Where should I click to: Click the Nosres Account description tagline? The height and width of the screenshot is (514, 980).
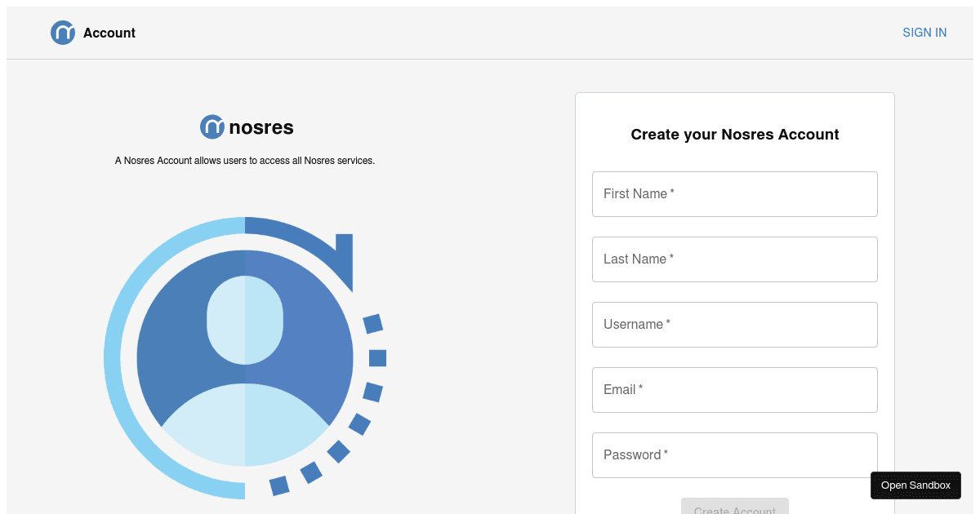pyautogui.click(x=245, y=161)
